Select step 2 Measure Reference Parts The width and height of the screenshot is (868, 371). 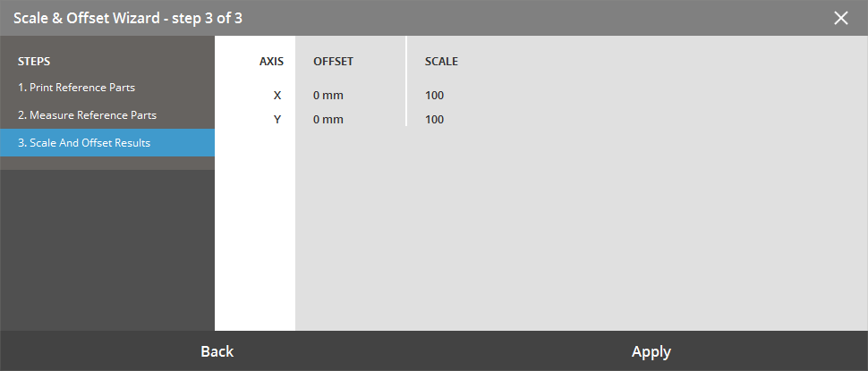106,115
